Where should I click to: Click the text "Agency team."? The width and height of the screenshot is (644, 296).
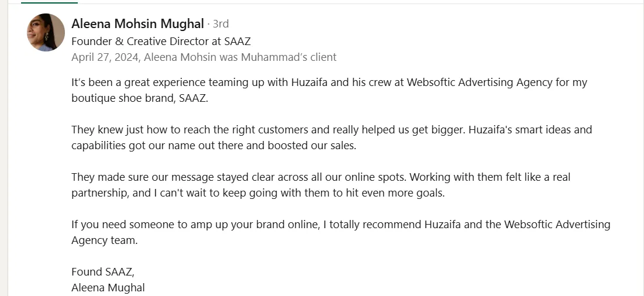pyautogui.click(x=105, y=240)
